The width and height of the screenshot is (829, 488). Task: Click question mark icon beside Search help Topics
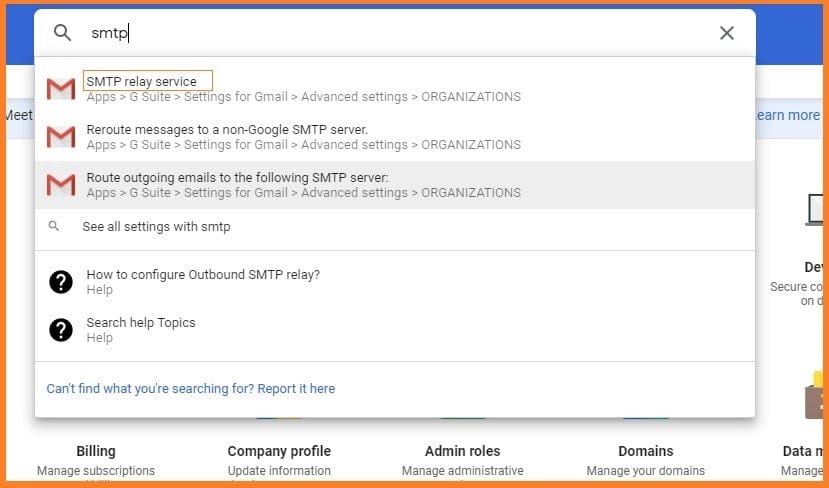[x=61, y=330]
